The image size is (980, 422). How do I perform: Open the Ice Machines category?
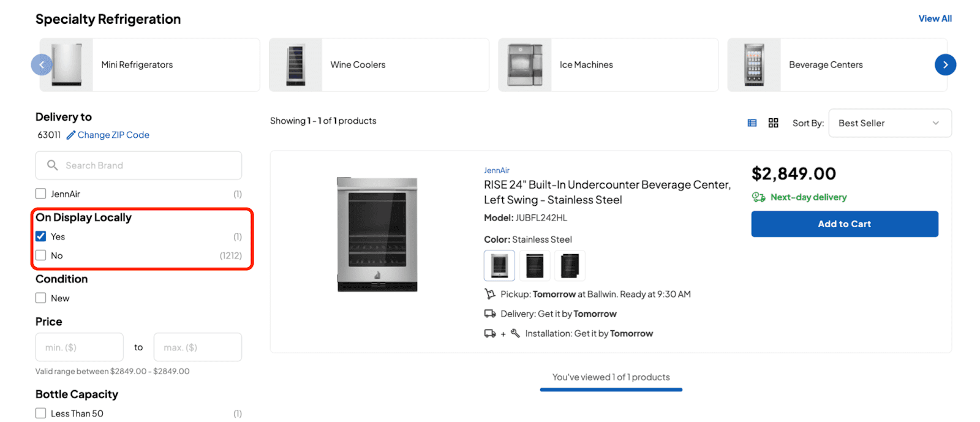[x=608, y=65]
